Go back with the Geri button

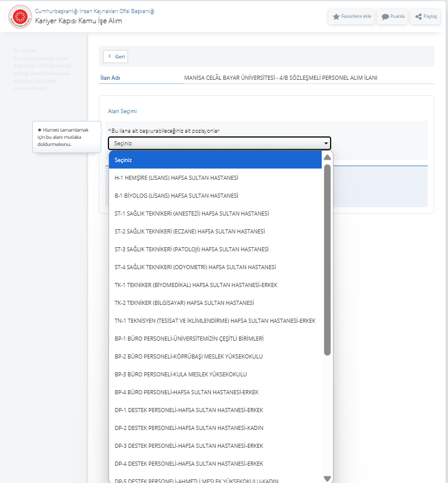(116, 57)
